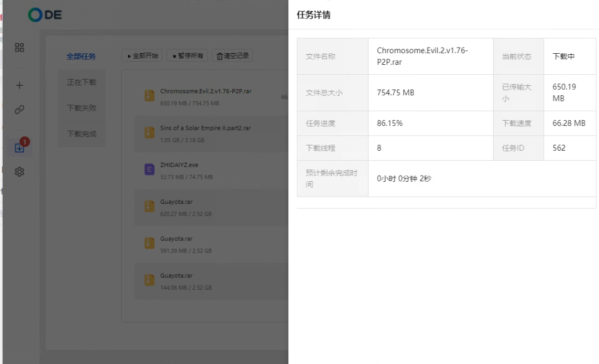Image resolution: width=599 pixels, height=364 pixels.
Task: Open the settings gear icon
Action: pos(19,172)
